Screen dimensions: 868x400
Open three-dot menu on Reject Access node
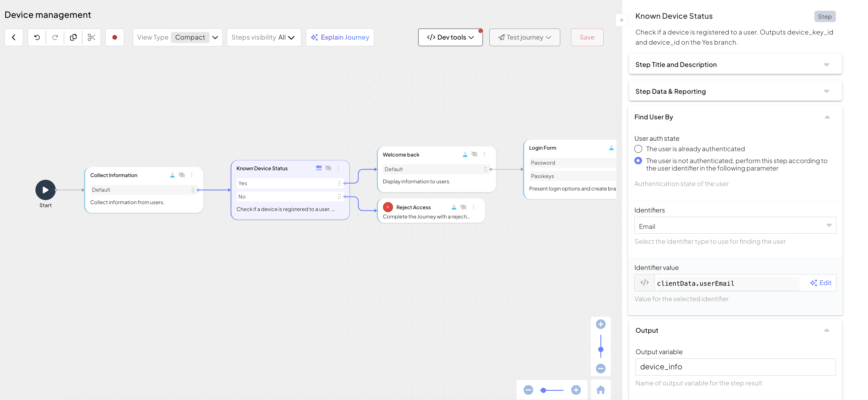tap(473, 207)
